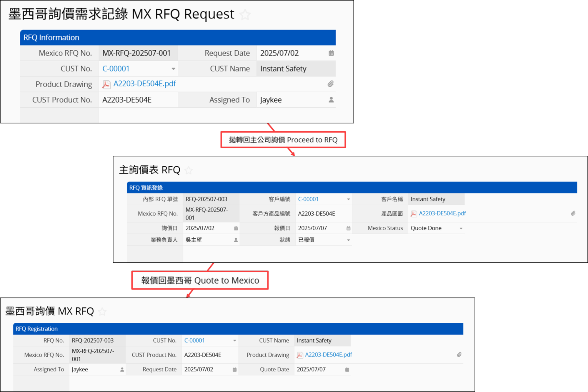
Task: Star the 主詢價表 RFQ form title
Action: tap(189, 170)
